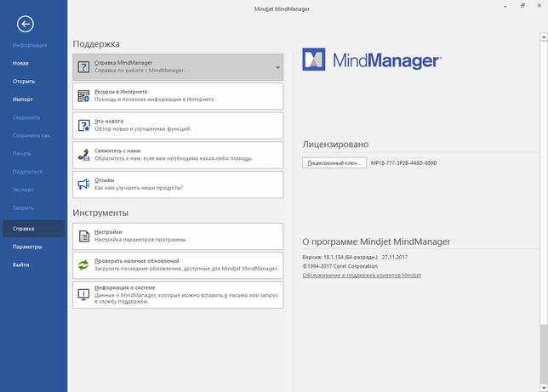Click the system information monitor icon
This screenshot has width=548, height=392.
(x=83, y=294)
